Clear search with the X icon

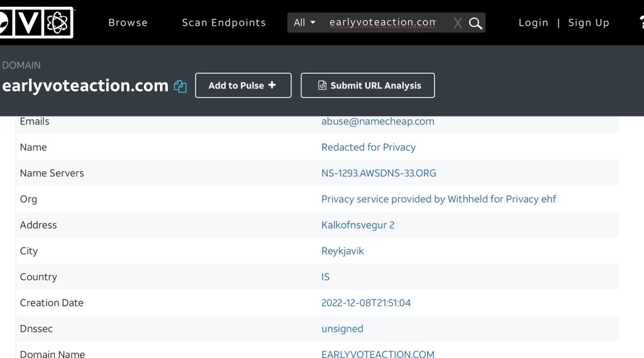(x=458, y=23)
